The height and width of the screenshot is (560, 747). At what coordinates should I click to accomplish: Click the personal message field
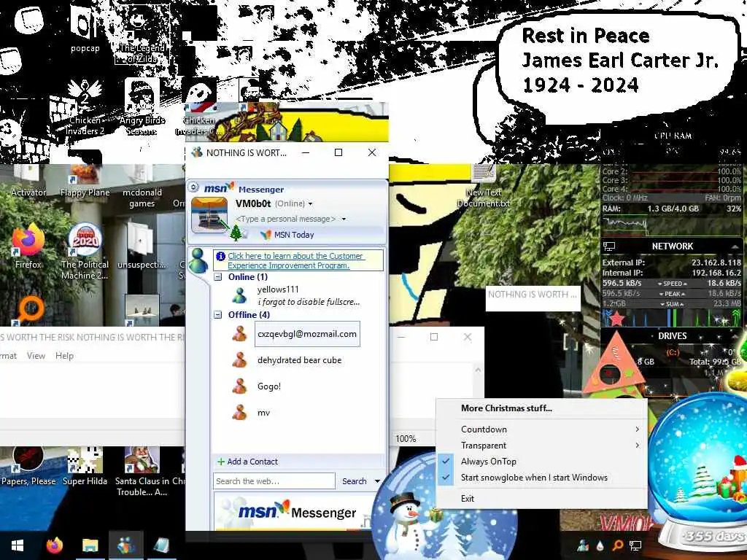tap(286, 219)
